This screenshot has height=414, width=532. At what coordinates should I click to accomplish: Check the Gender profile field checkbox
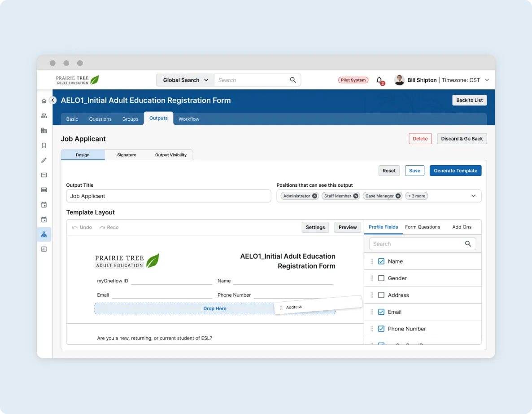click(x=381, y=278)
